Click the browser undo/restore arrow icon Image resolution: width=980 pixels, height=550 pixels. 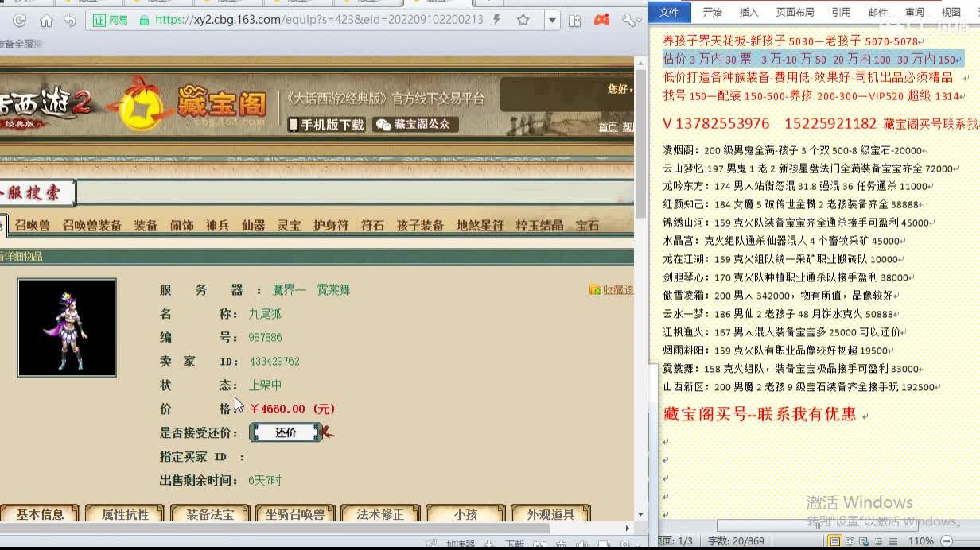coord(69,21)
